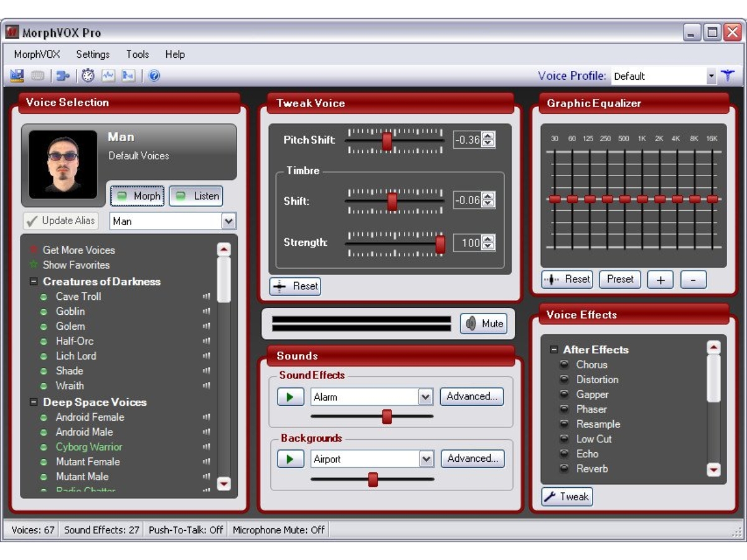Click the puzzle piece add-ons toolbar icon
747x560 pixels.
(x=63, y=76)
